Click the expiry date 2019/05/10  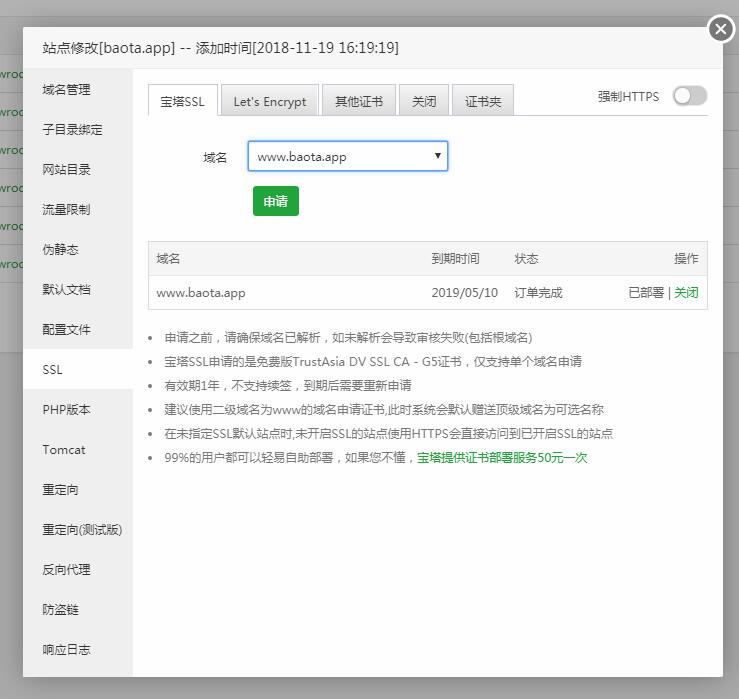[465, 293]
